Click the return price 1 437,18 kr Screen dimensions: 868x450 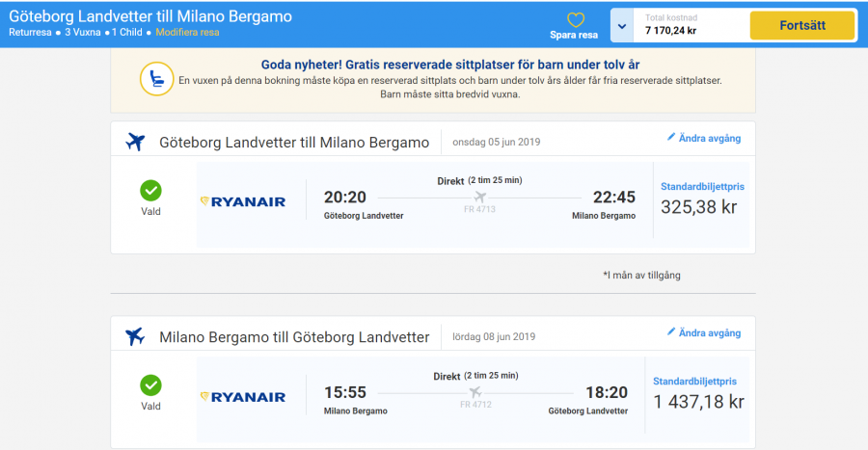pos(698,401)
